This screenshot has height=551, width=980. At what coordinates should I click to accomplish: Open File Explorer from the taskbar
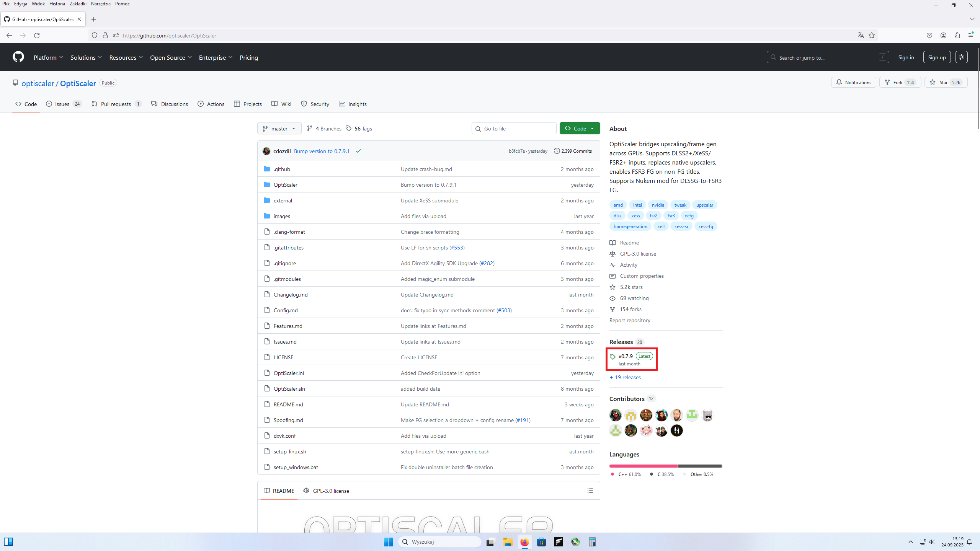point(508,542)
